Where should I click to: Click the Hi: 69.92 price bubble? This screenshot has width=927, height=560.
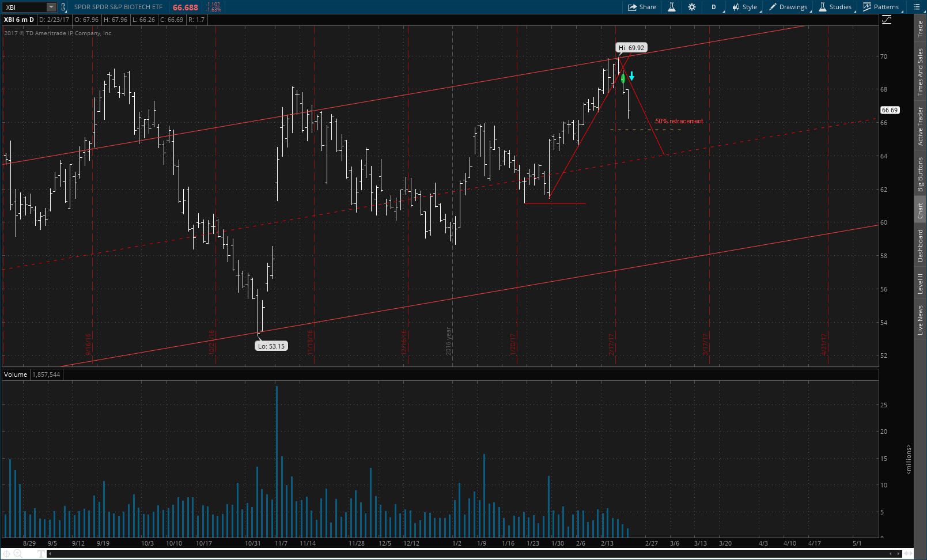(631, 48)
